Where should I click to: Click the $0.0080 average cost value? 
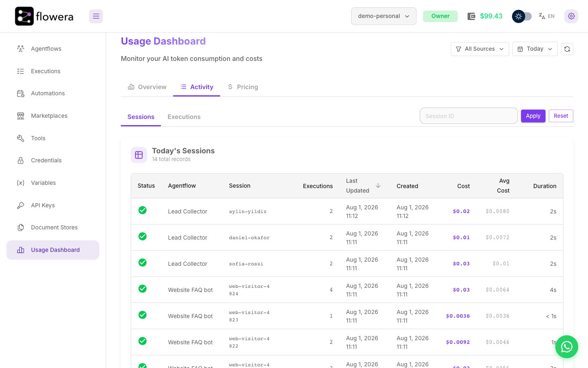(497, 211)
